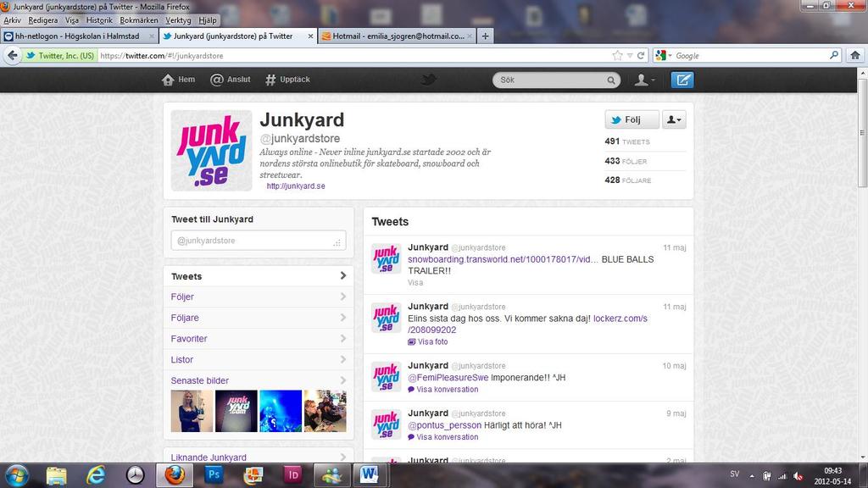This screenshot has width=868, height=488.
Task: Expand the Favoriter section
Action: (x=259, y=339)
